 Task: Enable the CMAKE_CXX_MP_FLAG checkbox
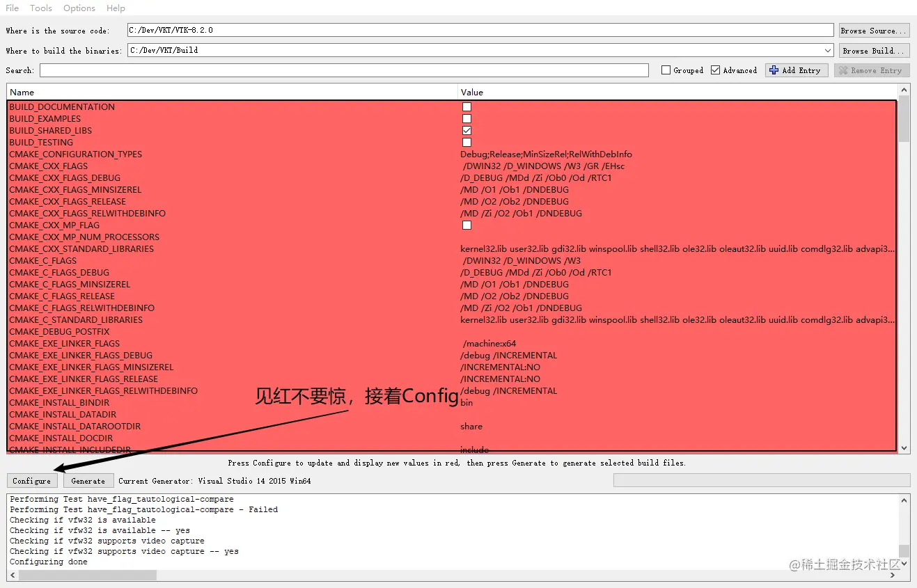(x=467, y=225)
